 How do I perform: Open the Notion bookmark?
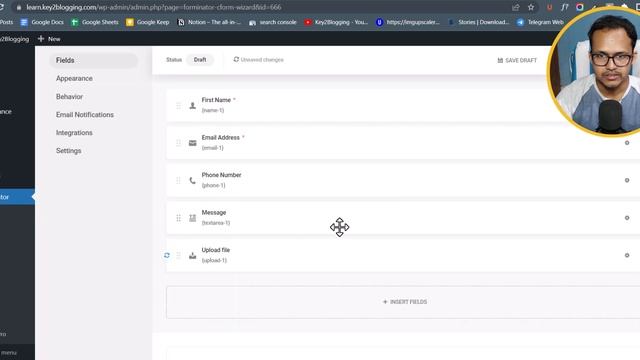(x=209, y=22)
